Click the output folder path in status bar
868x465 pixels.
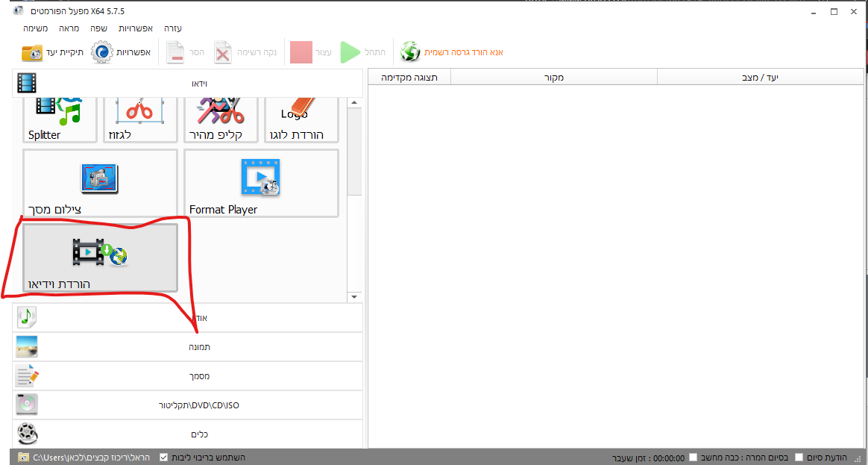[x=92, y=458]
